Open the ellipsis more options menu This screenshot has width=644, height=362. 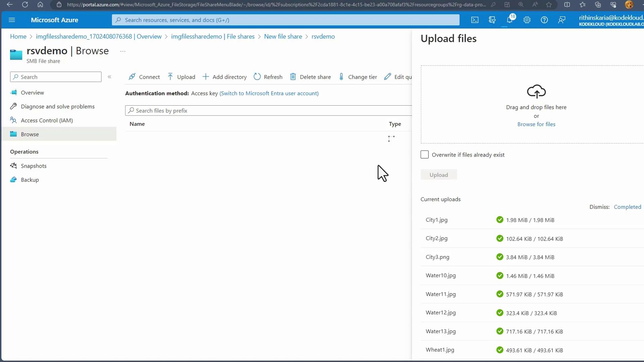coord(123,51)
